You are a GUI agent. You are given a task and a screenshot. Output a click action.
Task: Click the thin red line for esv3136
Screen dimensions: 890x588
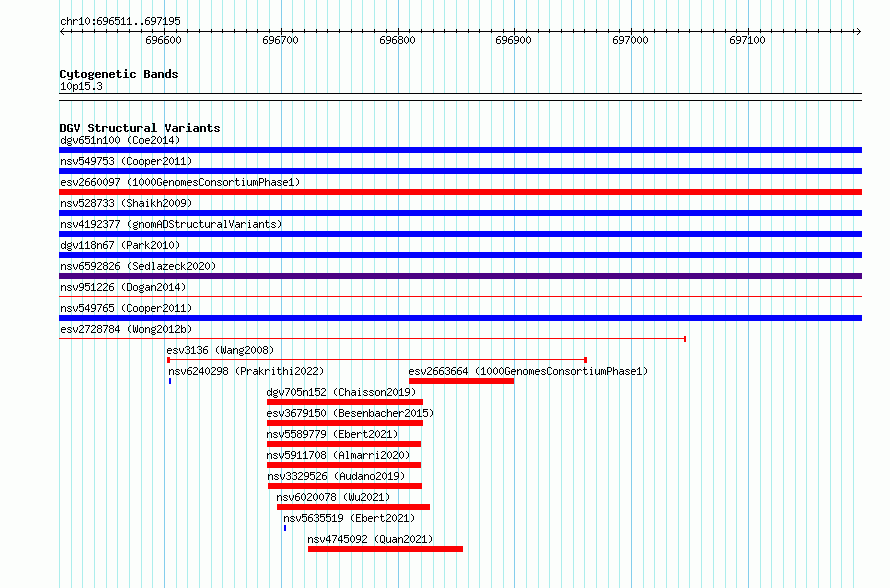point(377,360)
